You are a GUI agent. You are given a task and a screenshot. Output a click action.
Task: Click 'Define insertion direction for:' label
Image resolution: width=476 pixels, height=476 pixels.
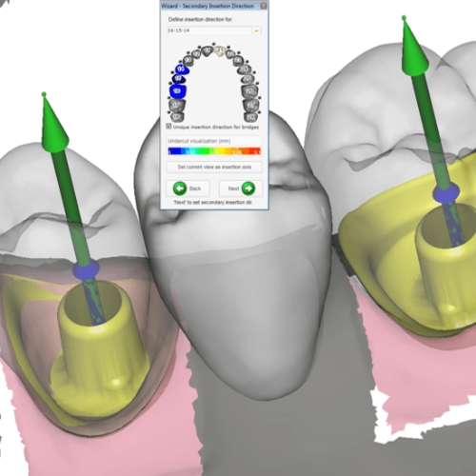click(200, 19)
